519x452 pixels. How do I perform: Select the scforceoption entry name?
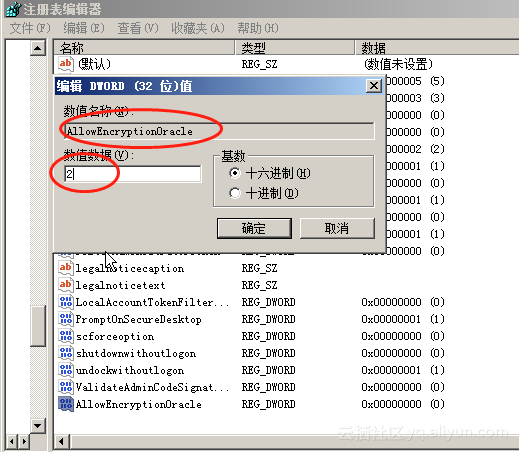click(x=115, y=336)
